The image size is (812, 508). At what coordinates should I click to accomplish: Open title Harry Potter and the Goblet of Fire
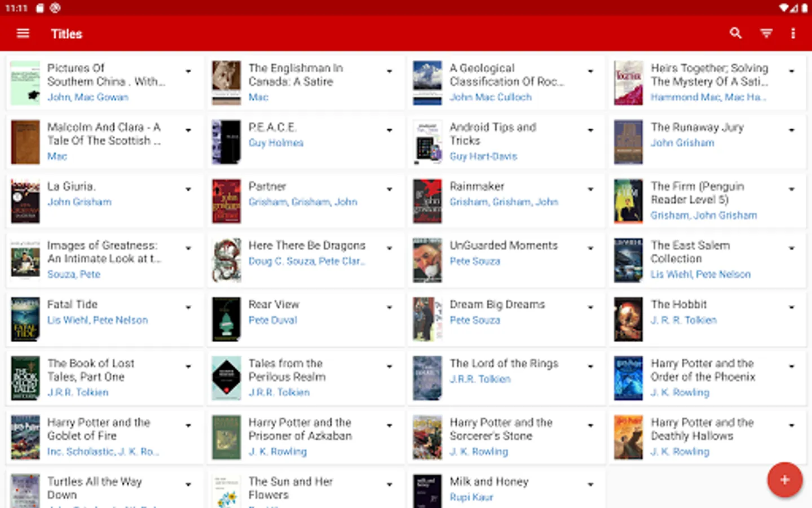(x=99, y=429)
